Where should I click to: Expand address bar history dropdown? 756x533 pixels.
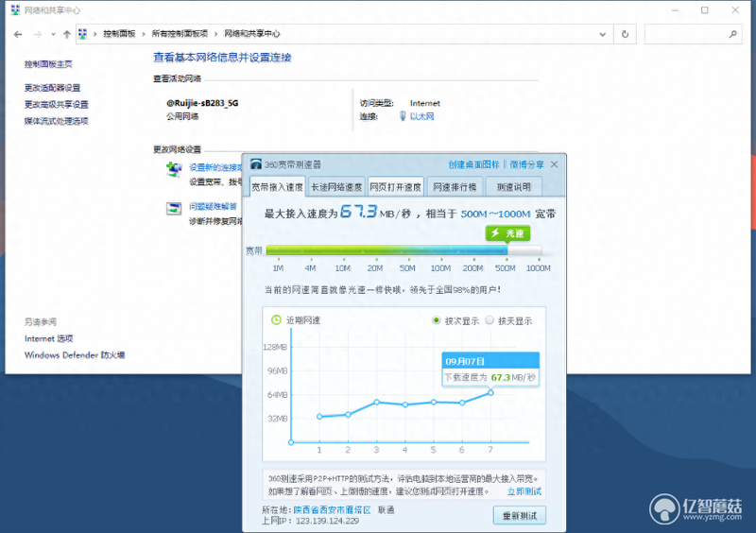click(602, 34)
